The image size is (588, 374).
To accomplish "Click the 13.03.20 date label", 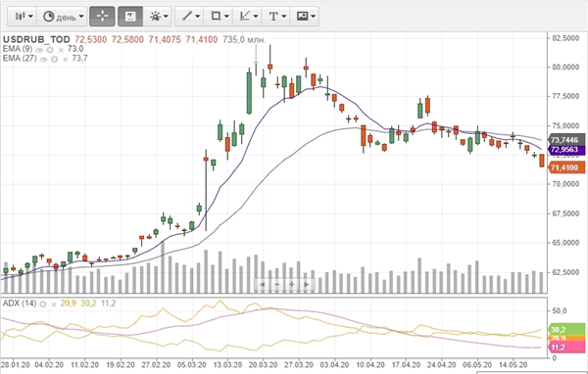I will point(227,364).
